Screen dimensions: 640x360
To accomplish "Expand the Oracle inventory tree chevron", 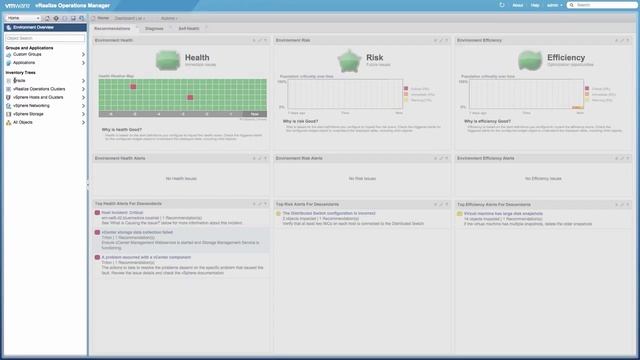I will 83,81.
